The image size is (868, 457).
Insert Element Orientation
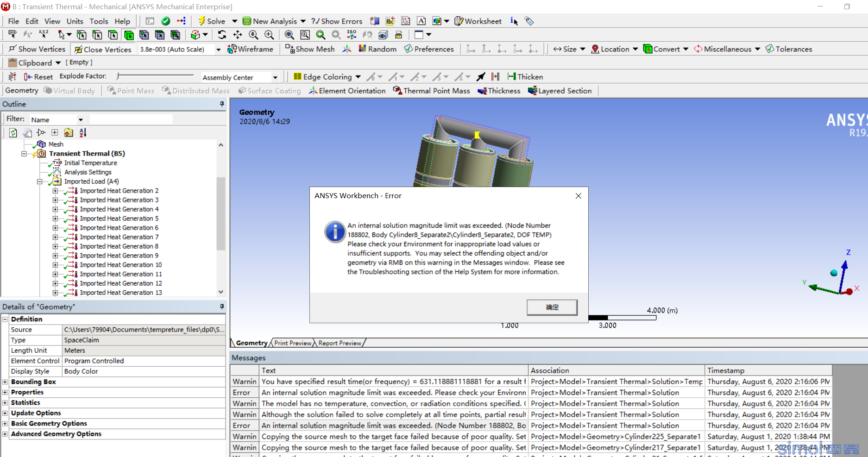[347, 91]
